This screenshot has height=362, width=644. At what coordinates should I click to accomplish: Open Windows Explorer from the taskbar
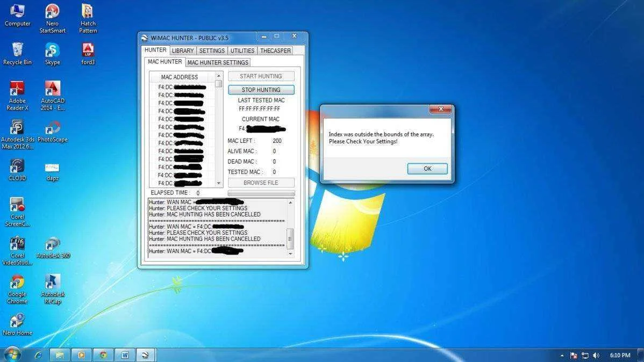point(60,355)
